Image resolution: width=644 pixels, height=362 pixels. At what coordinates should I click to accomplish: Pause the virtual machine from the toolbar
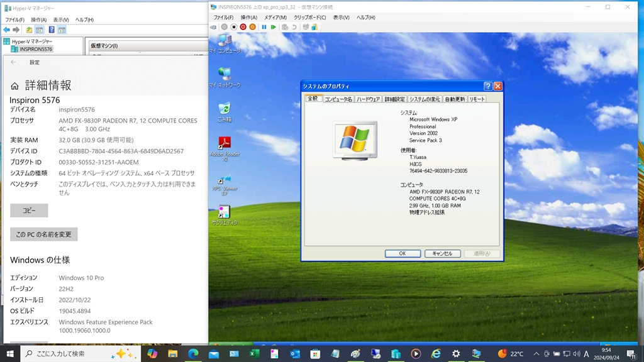tap(264, 27)
